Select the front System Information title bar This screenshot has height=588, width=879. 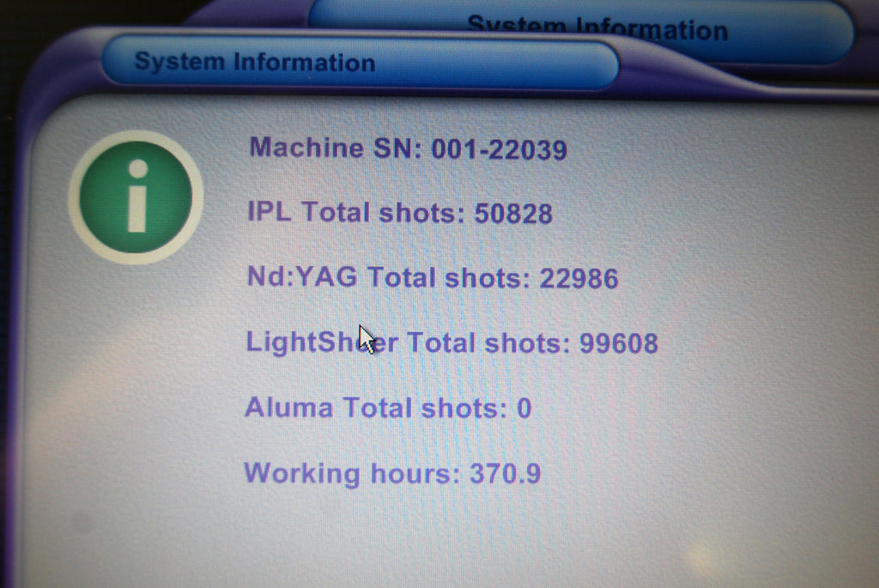click(x=360, y=62)
